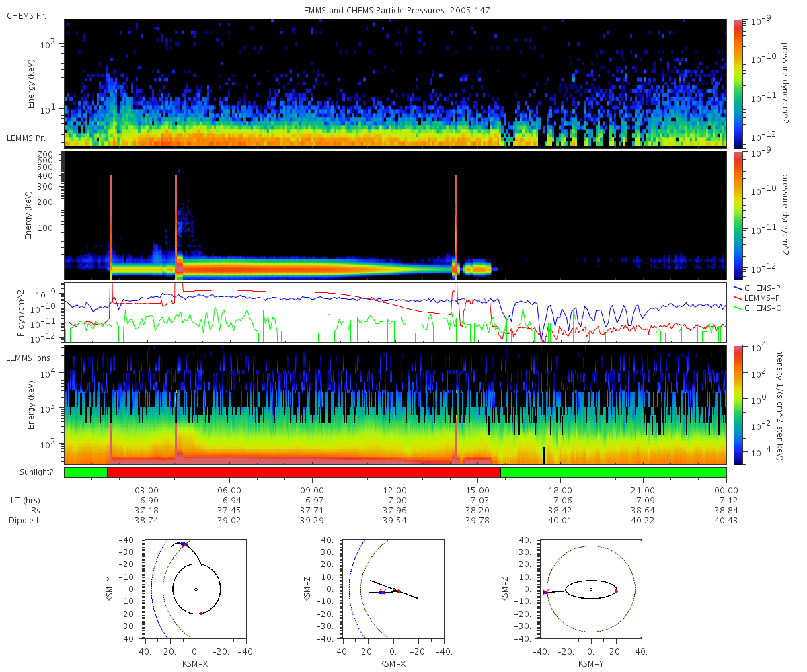Click the red segment of the Sunlight bar
807x672 pixels.
tap(304, 472)
